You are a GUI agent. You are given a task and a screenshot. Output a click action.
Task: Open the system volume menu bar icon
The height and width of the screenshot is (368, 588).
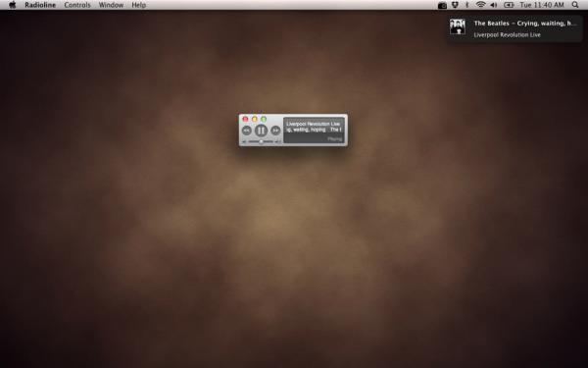pyautogui.click(x=494, y=5)
